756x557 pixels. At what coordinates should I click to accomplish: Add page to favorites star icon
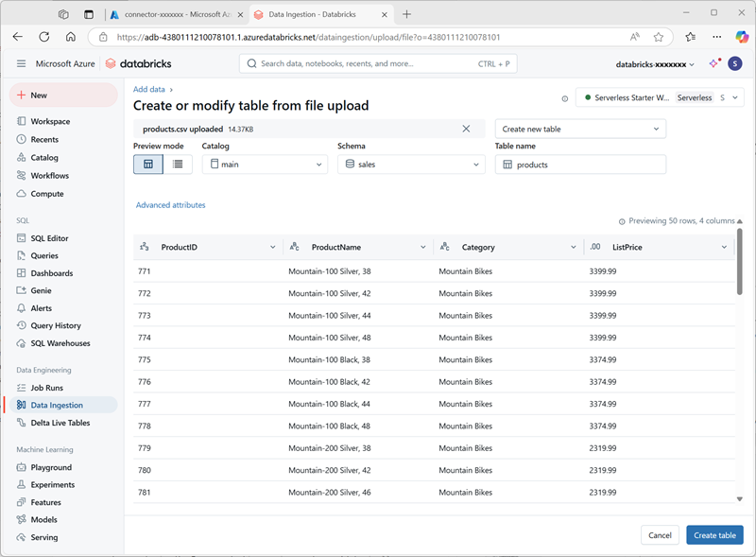(659, 37)
